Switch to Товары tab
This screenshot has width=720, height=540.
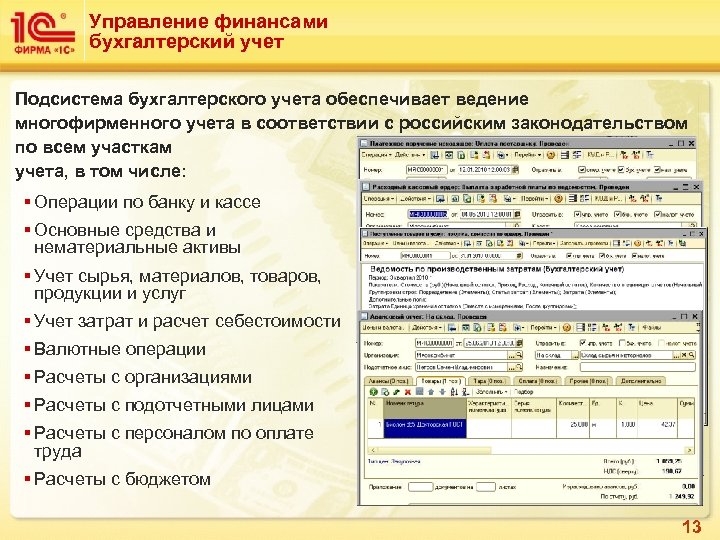coord(441,381)
